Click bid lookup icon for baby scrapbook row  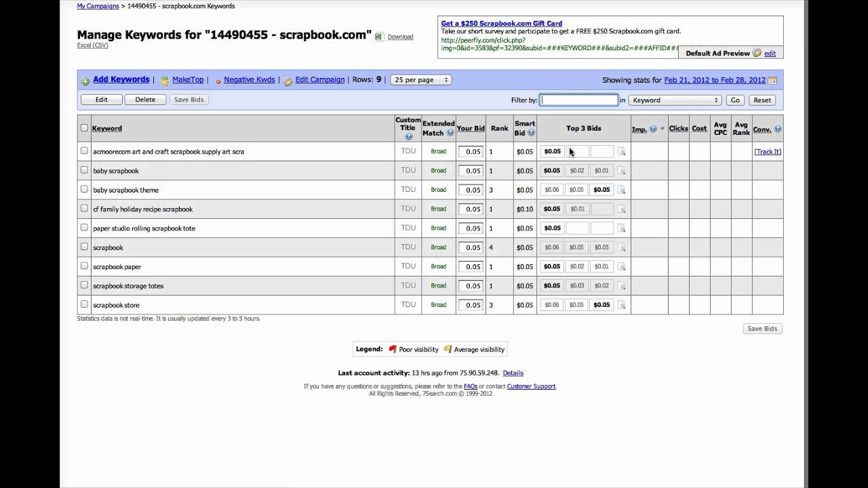pyautogui.click(x=621, y=171)
